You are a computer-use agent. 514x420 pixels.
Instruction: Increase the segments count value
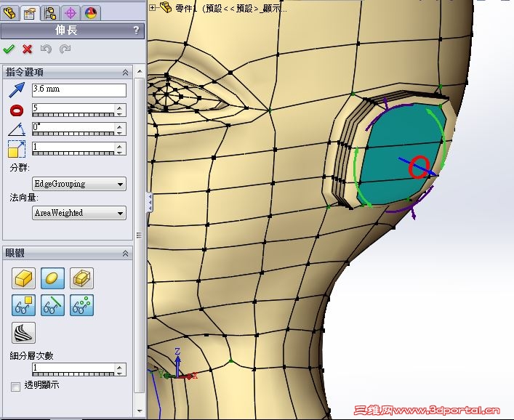(120, 108)
